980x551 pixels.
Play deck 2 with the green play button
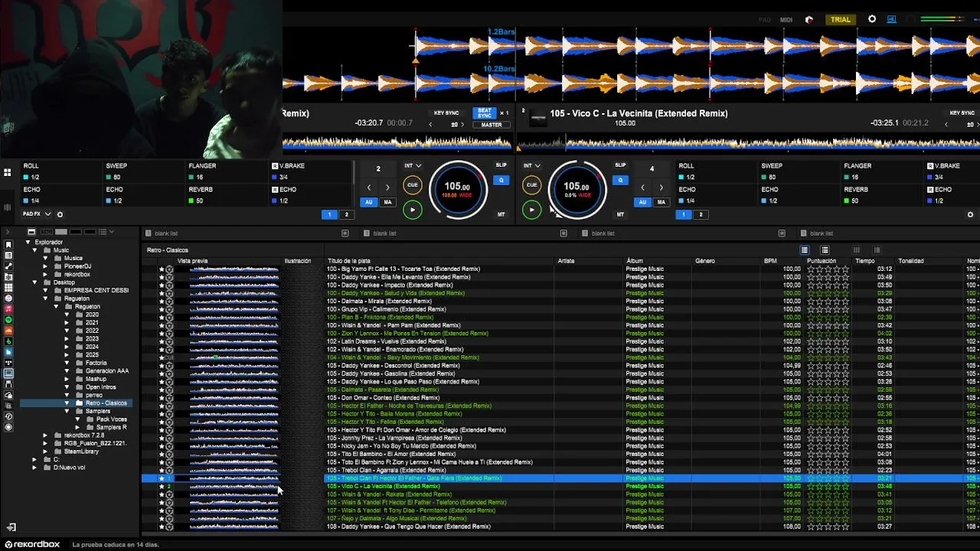531,209
